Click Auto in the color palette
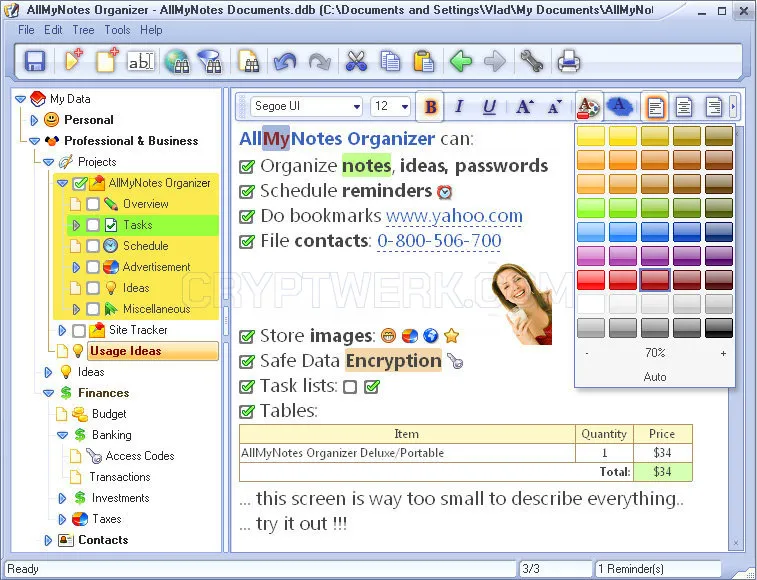The height and width of the screenshot is (580, 757). pos(655,377)
